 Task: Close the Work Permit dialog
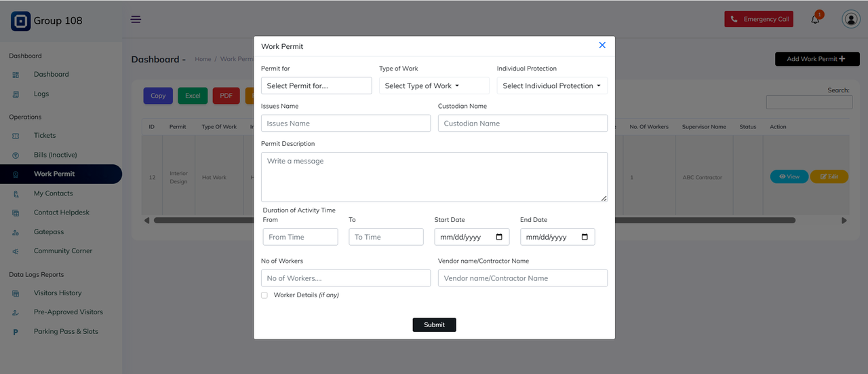pos(601,45)
